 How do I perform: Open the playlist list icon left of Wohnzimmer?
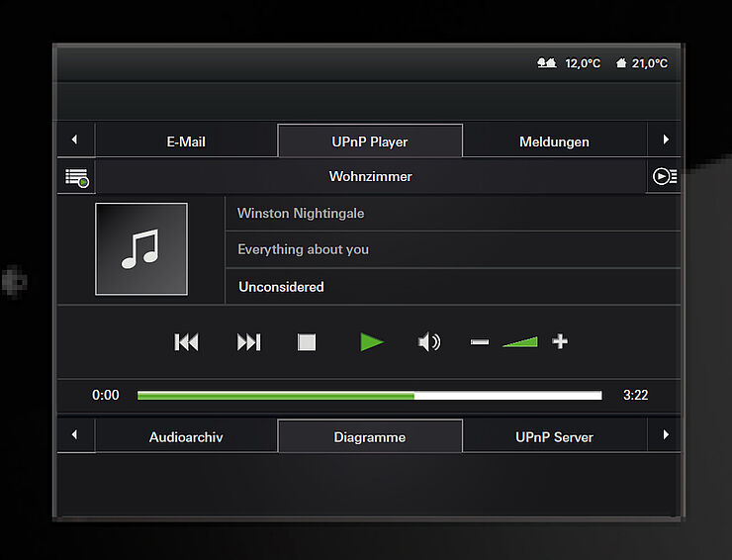(x=76, y=177)
